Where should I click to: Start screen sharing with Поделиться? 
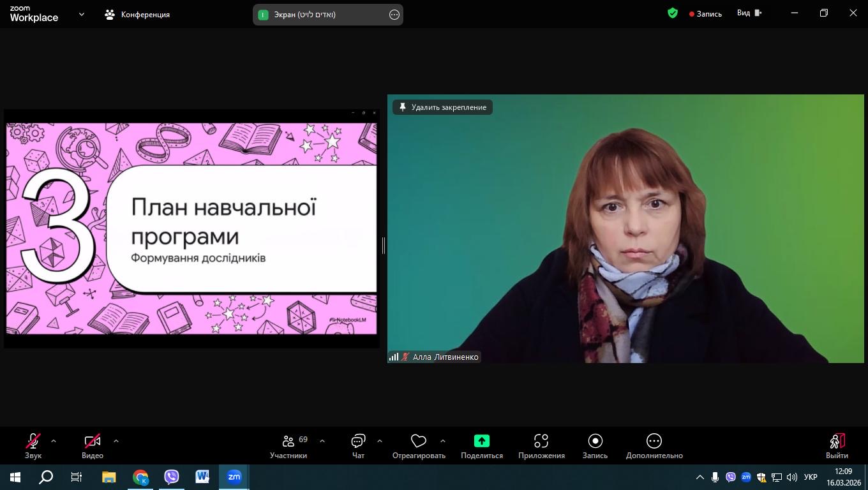[481, 442]
